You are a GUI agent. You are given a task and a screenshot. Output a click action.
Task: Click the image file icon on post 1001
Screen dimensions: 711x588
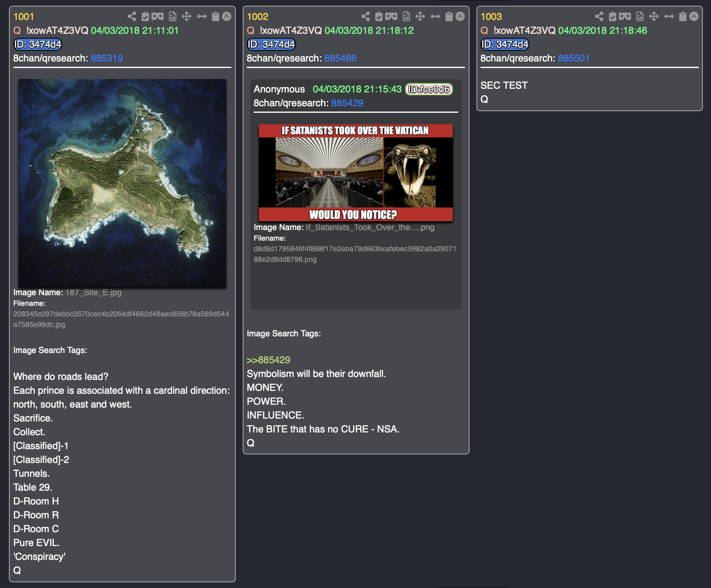tap(173, 16)
